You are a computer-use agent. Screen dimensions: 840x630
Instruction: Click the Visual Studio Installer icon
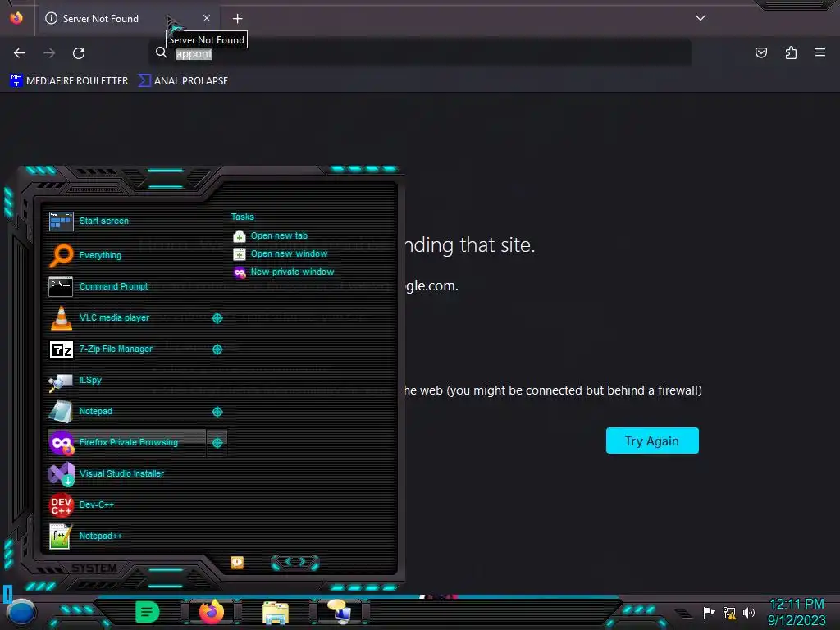(x=62, y=474)
